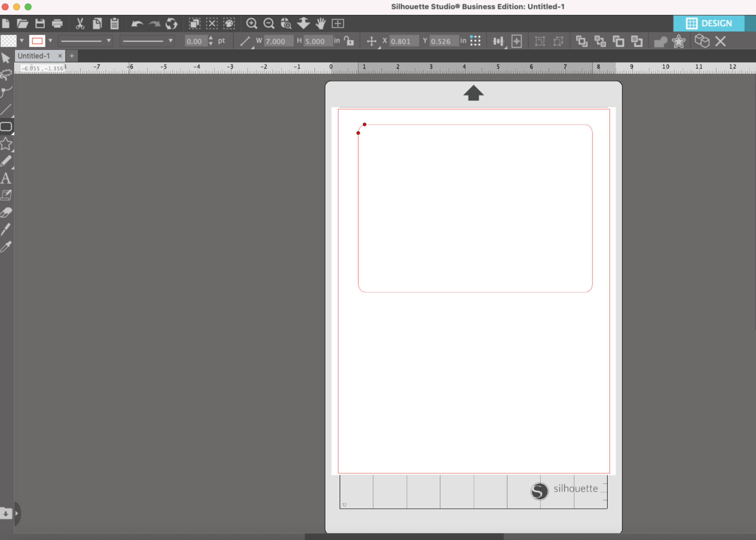Click the line color red swatch
Viewport: 756px width, 540px height.
37,41
